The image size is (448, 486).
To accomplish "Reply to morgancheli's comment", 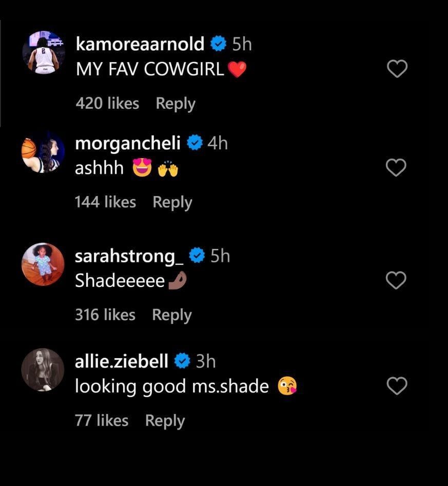I will coord(172,202).
